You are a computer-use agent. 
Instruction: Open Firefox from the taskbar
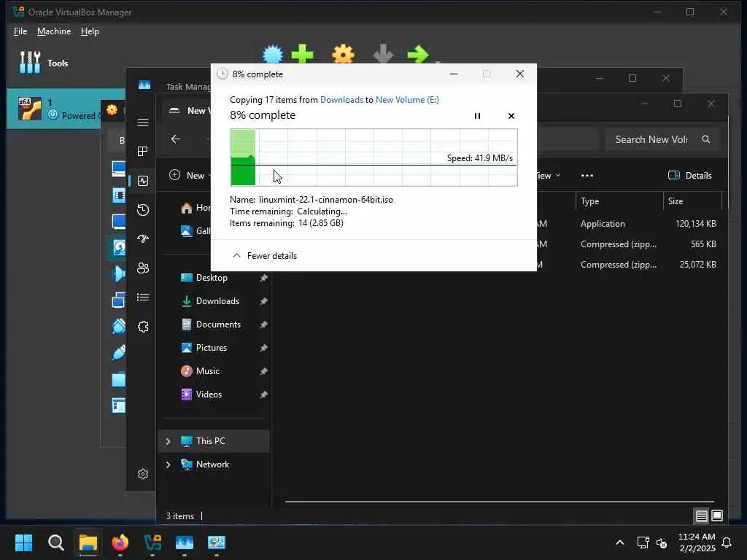(x=120, y=542)
